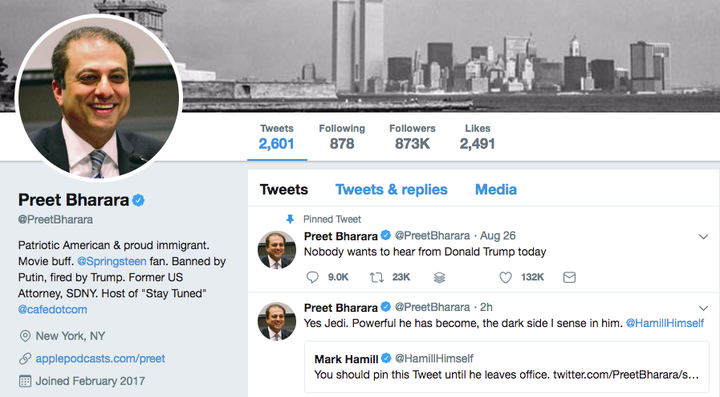Expand options chevron on the pinned tweet
The width and height of the screenshot is (720, 397).
(703, 237)
